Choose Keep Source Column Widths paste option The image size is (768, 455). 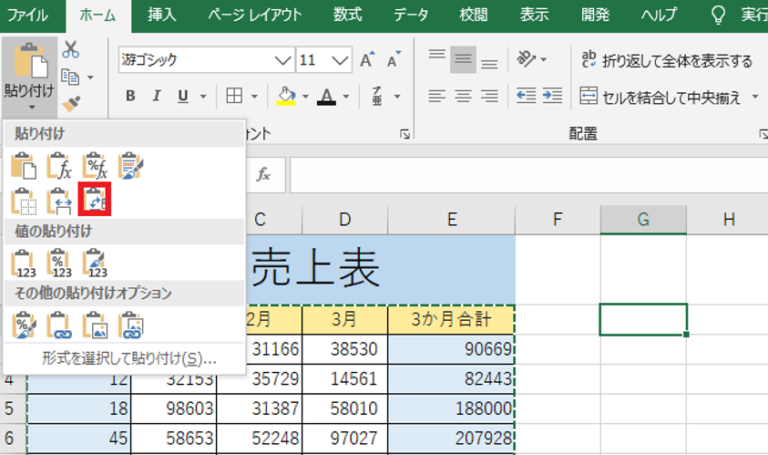59,200
